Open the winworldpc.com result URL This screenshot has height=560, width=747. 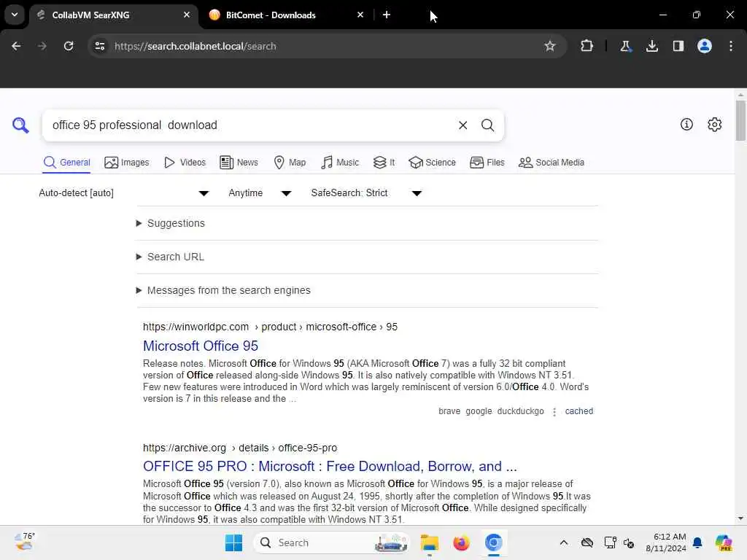click(270, 327)
